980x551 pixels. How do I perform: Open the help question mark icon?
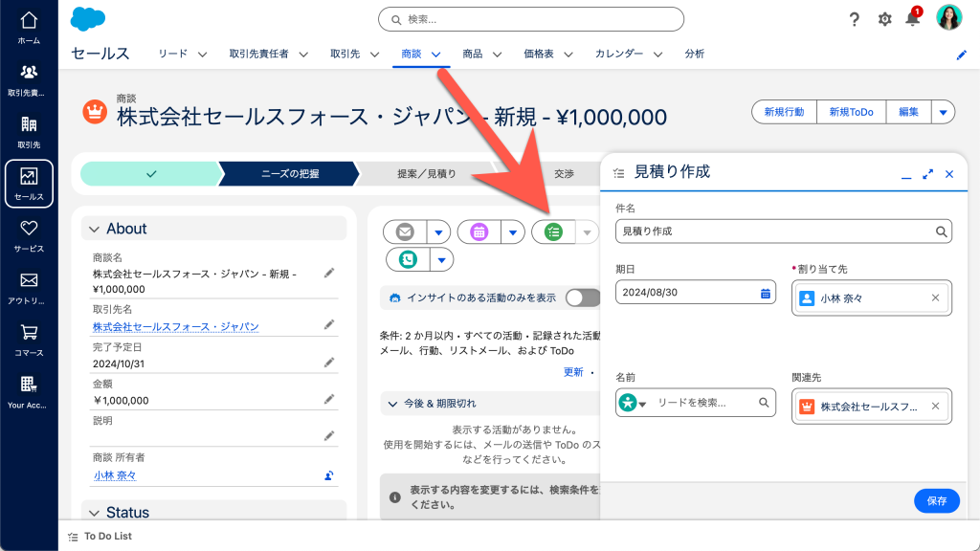pyautogui.click(x=854, y=19)
